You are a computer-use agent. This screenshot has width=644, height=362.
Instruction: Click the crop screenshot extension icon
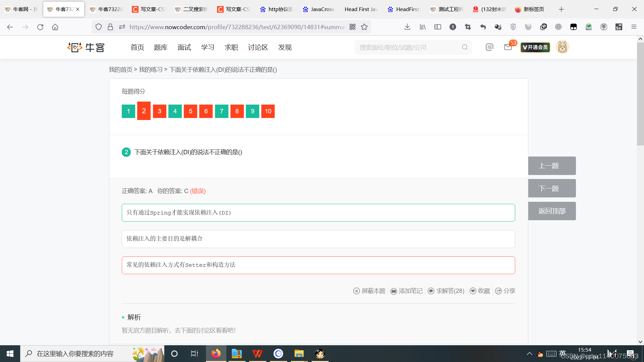click(x=468, y=27)
